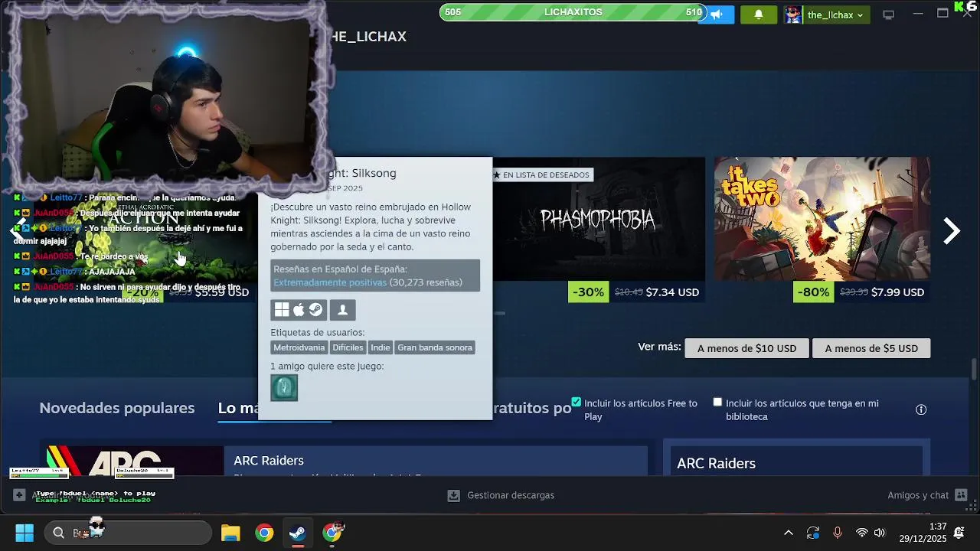Open Gestionar descargas

click(511, 495)
